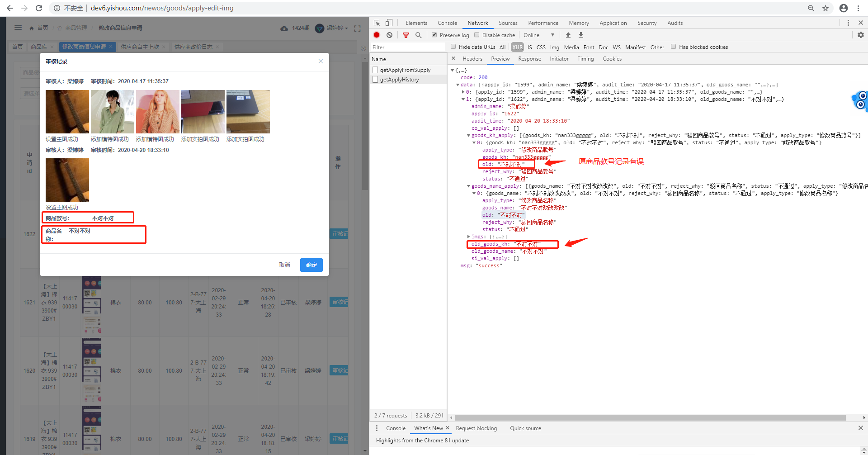868x455 pixels.
Task: Clear network log icon
Action: 389,35
